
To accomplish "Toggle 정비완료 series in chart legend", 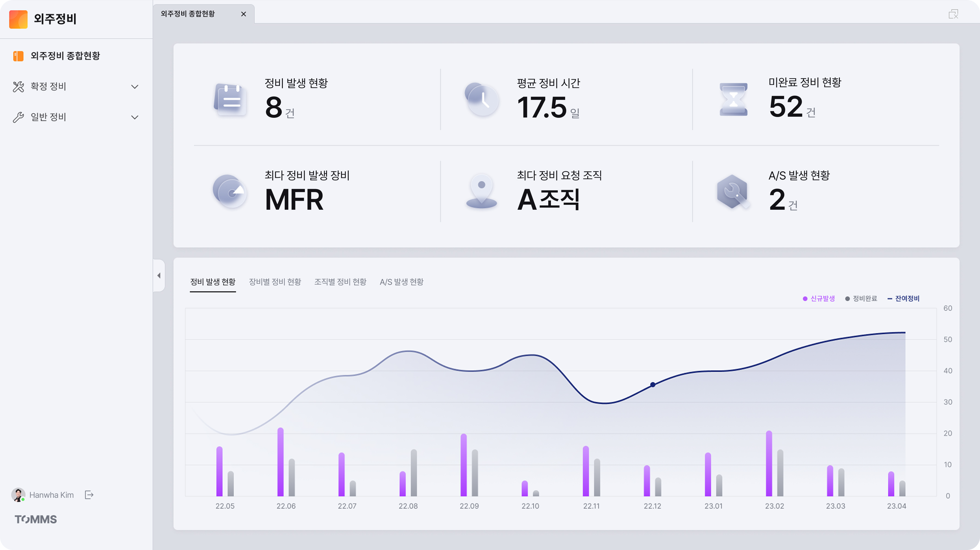I will (861, 298).
